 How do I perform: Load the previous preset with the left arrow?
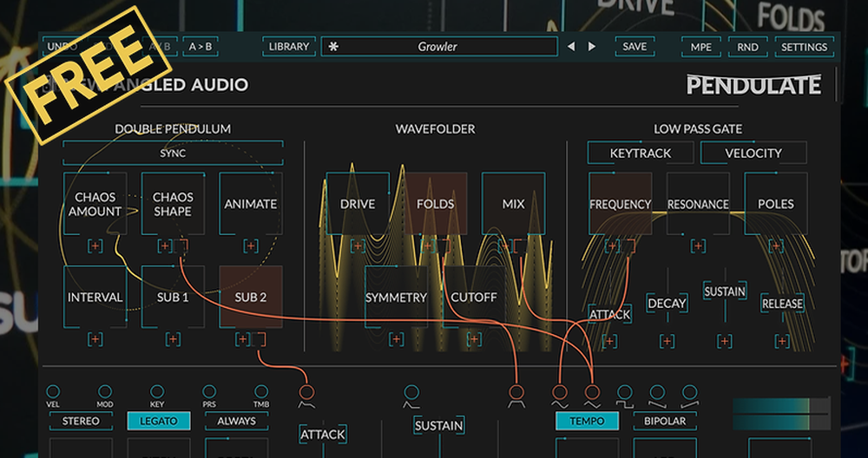tap(571, 47)
